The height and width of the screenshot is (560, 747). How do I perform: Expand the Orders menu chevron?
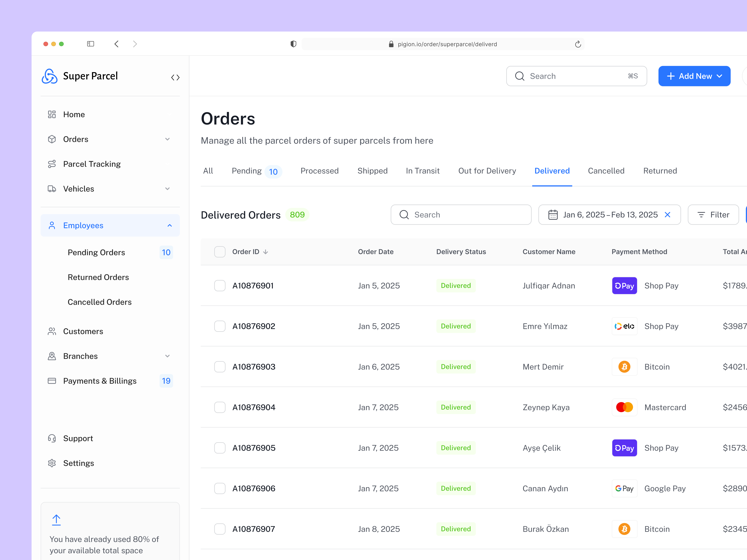point(167,139)
